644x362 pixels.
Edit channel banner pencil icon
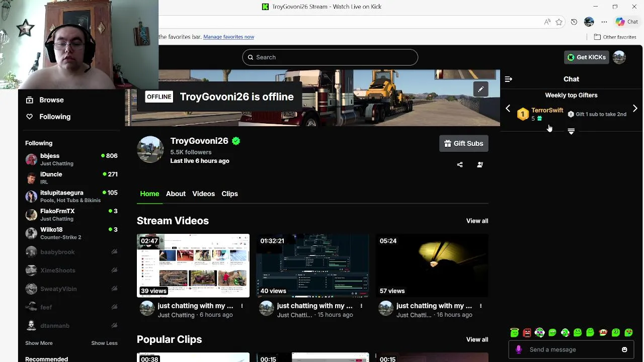click(480, 89)
